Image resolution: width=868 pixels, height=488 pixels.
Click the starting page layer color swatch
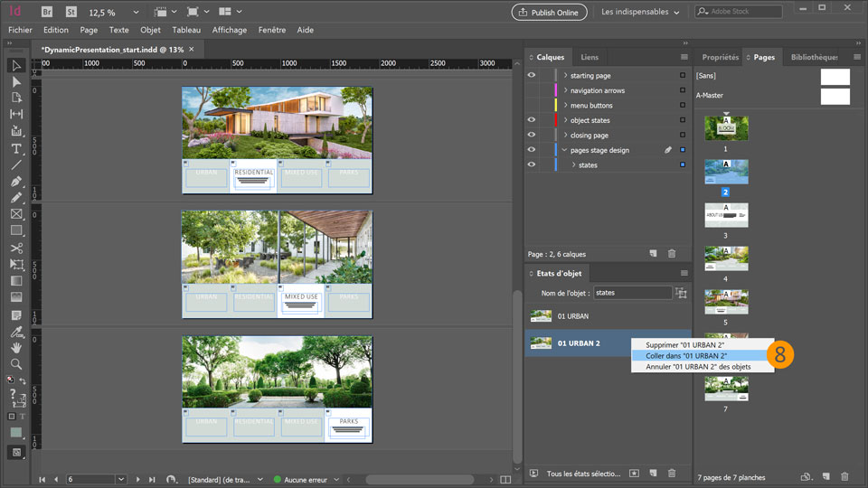coord(556,75)
